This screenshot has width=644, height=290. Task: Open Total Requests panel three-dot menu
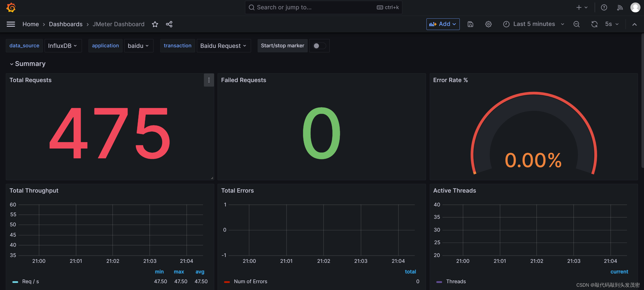pos(209,80)
